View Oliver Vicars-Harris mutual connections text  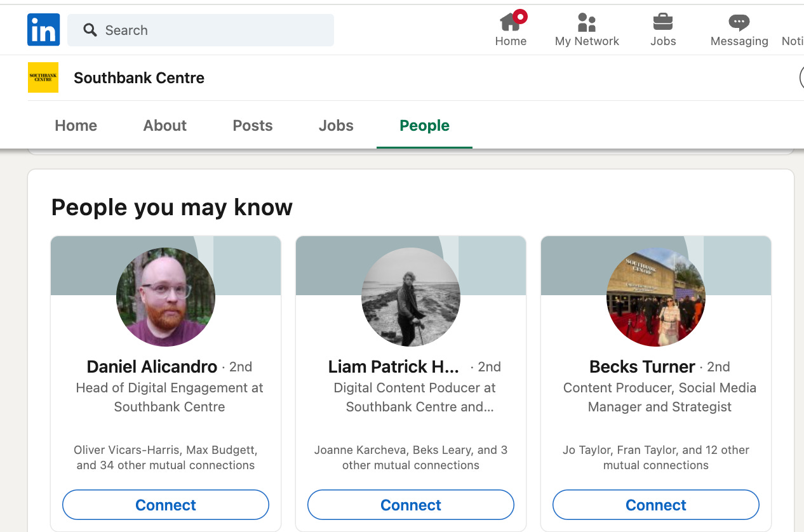tap(166, 457)
